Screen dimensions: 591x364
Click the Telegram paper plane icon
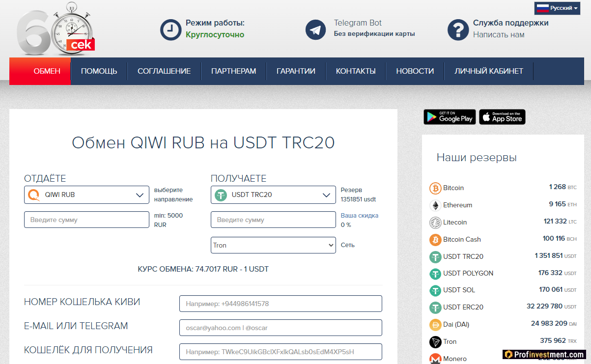(315, 30)
